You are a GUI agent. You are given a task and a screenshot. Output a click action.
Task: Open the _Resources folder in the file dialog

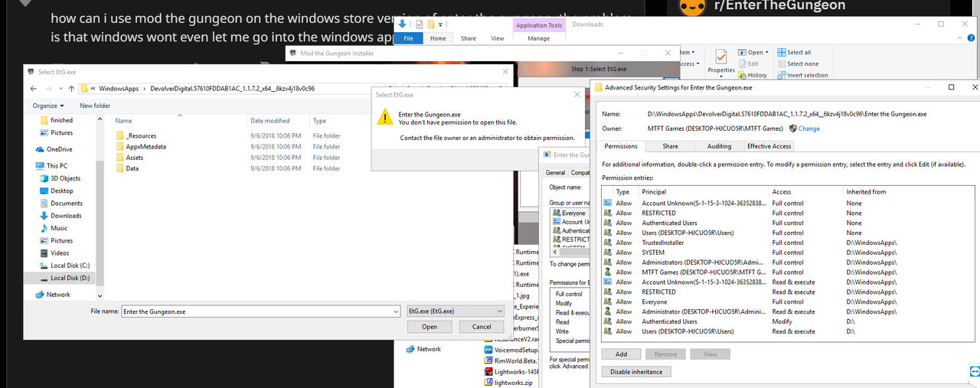[x=141, y=135]
